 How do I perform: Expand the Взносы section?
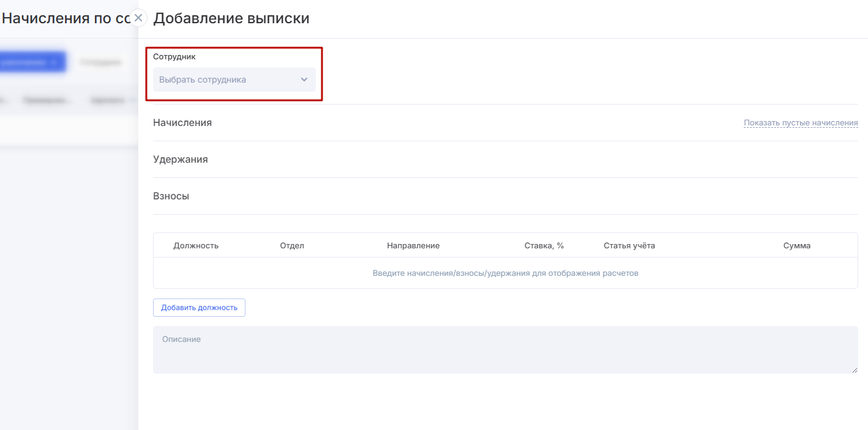(x=171, y=196)
